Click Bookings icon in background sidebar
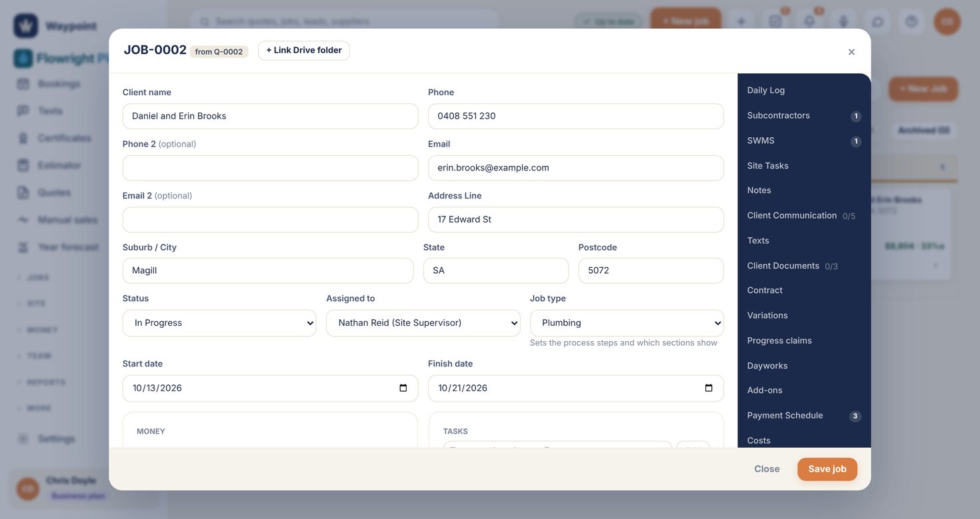 click(x=23, y=84)
